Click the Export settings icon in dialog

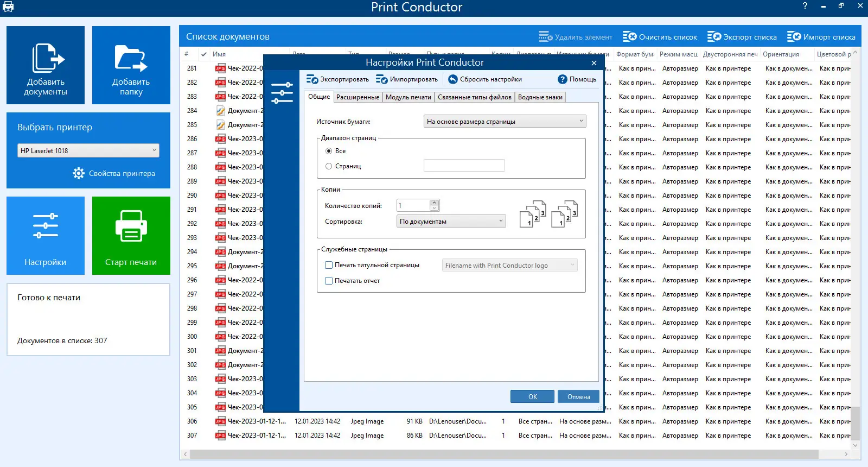pyautogui.click(x=312, y=79)
